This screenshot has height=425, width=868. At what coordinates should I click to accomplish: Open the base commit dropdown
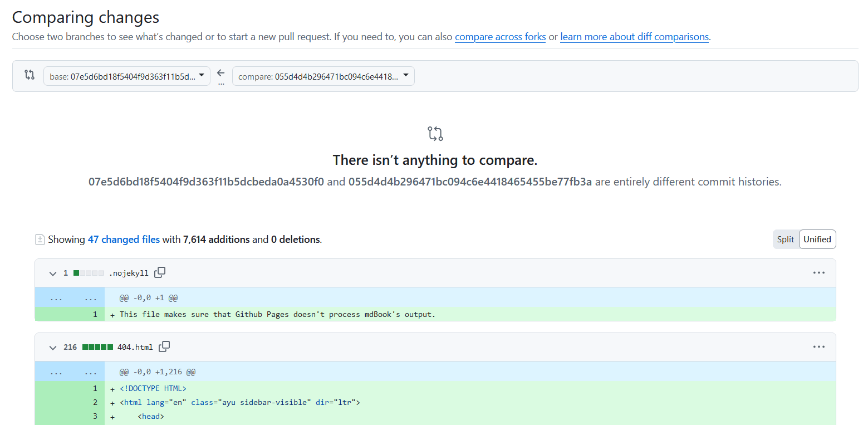[127, 76]
